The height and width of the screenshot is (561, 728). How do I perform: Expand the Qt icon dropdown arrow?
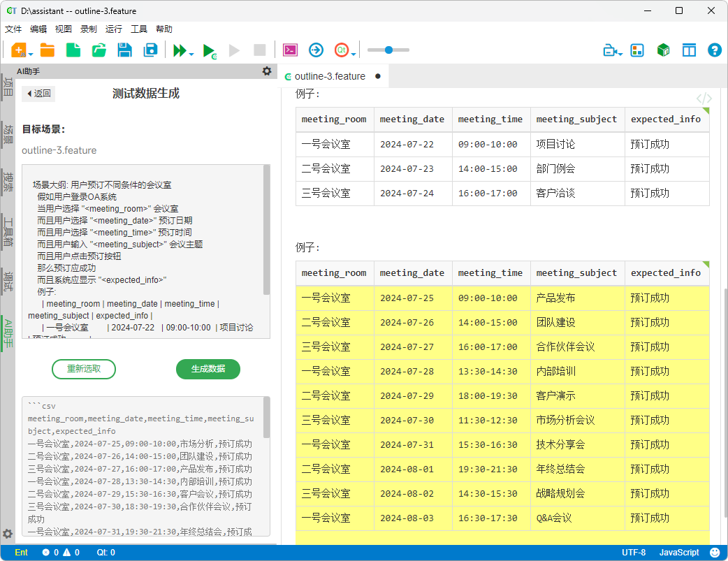[x=354, y=54]
